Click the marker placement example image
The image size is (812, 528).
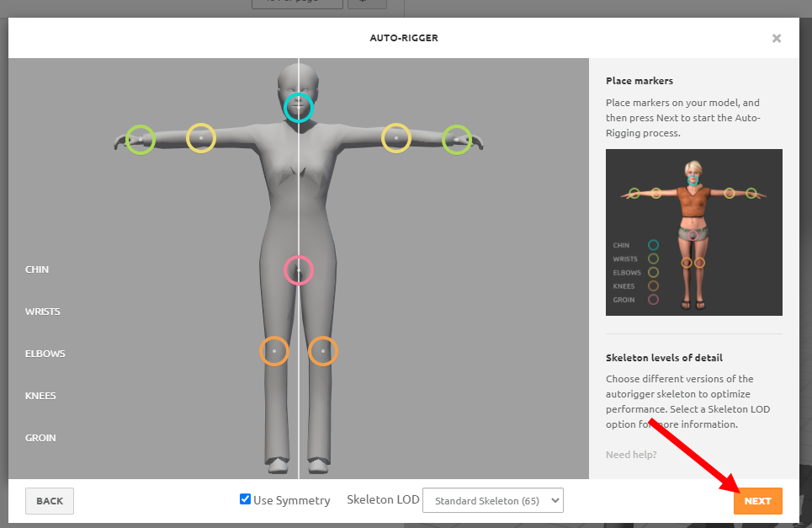pos(694,232)
